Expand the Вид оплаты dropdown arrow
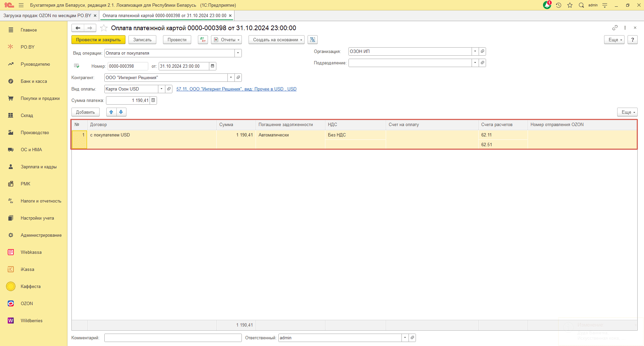The image size is (644, 346). tap(161, 89)
